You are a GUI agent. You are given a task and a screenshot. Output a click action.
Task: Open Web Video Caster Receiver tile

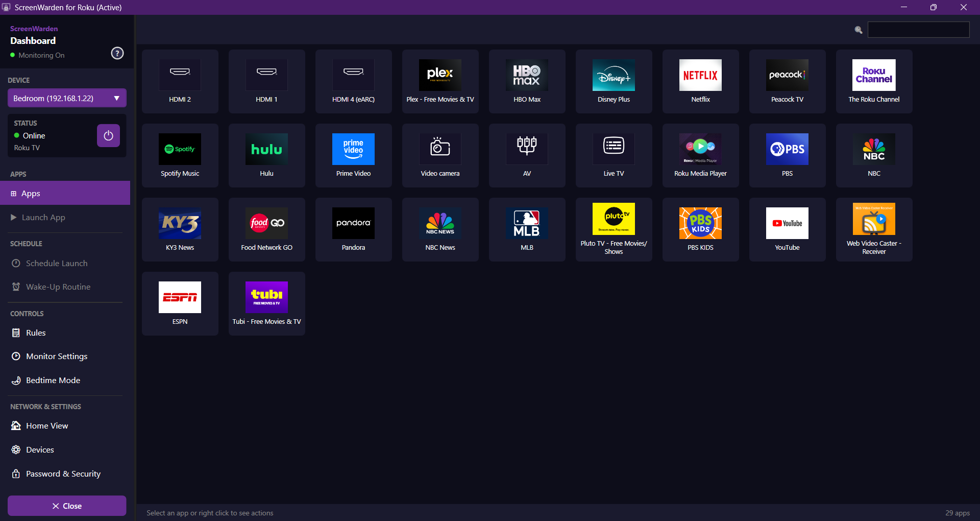pyautogui.click(x=874, y=230)
